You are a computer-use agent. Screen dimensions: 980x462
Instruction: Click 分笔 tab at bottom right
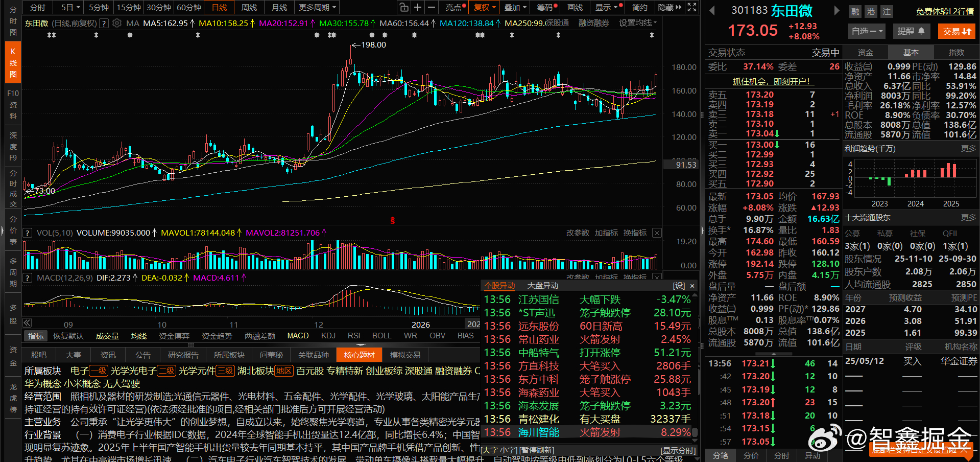click(x=720, y=455)
